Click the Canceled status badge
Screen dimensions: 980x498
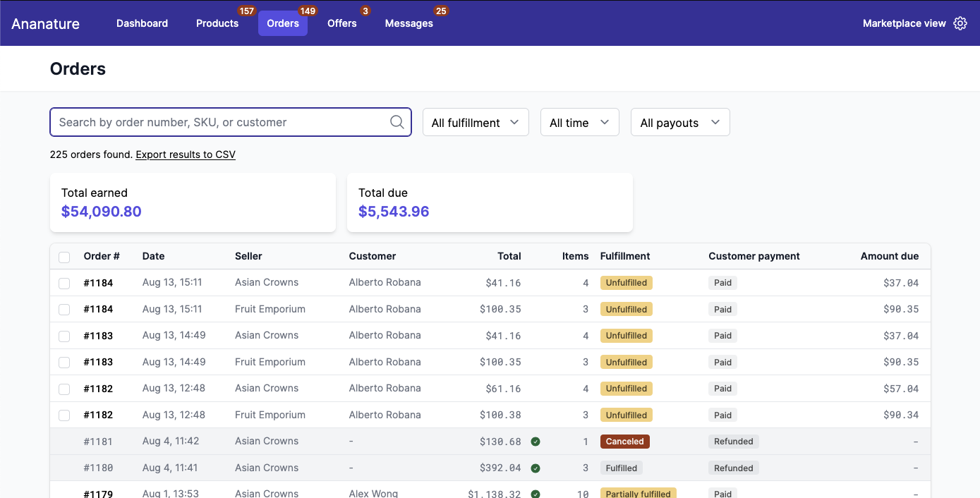[624, 442]
